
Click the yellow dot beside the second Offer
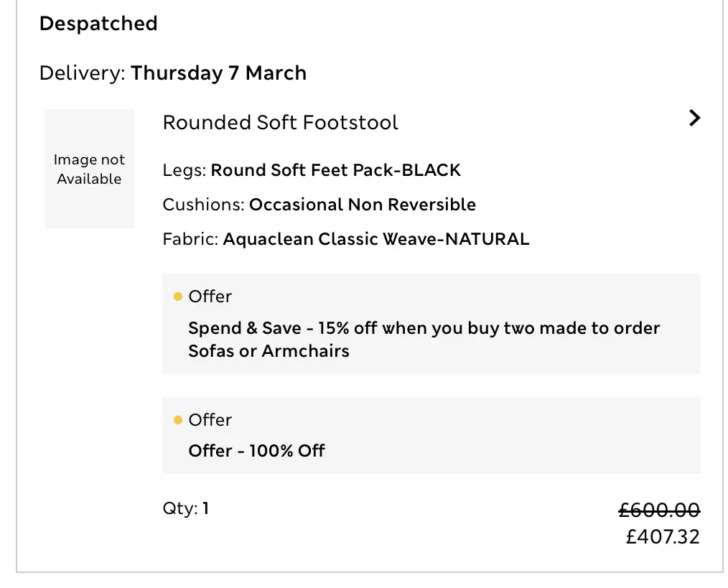(x=178, y=419)
